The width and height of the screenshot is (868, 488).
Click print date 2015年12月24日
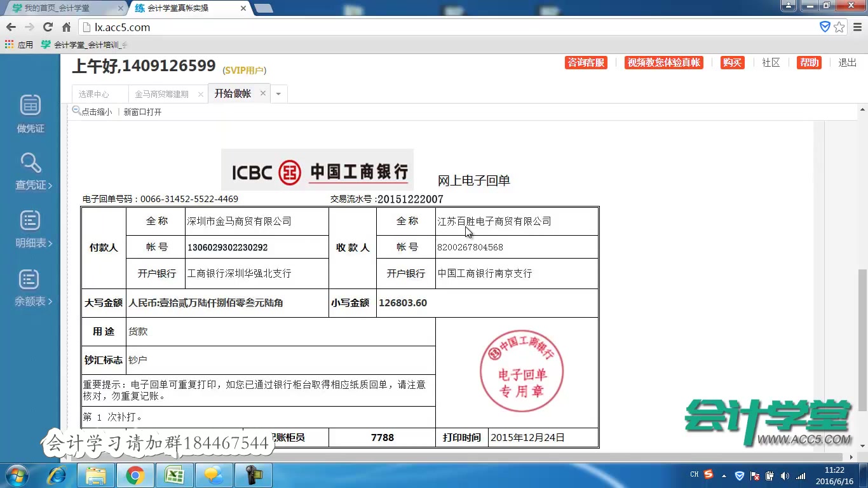point(528,437)
